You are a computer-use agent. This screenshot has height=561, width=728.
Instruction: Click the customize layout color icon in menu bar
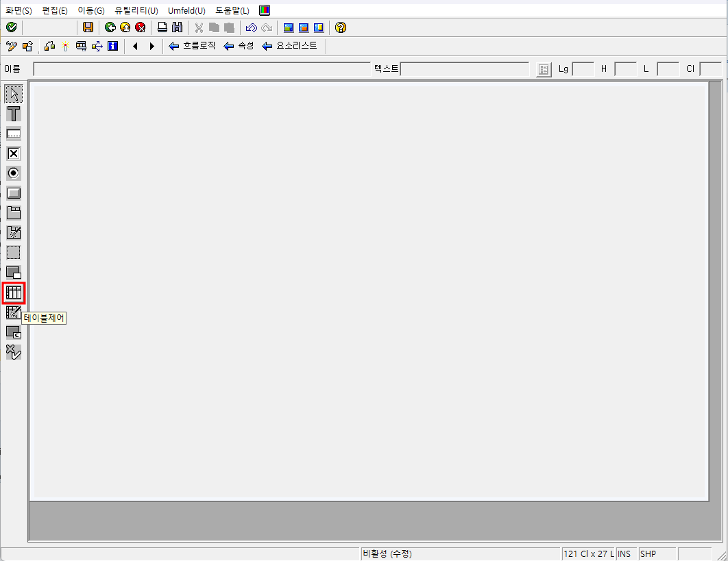point(265,10)
